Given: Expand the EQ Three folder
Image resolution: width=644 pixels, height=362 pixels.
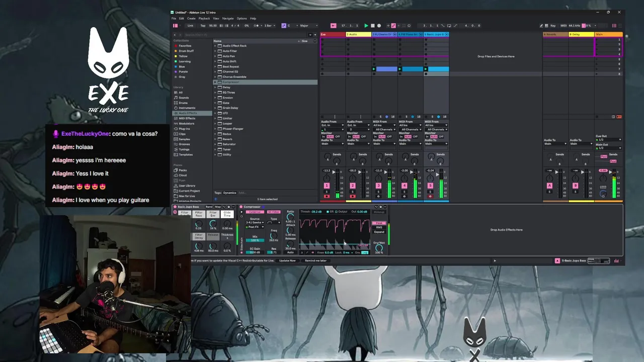Looking at the screenshot, I should [215, 93].
